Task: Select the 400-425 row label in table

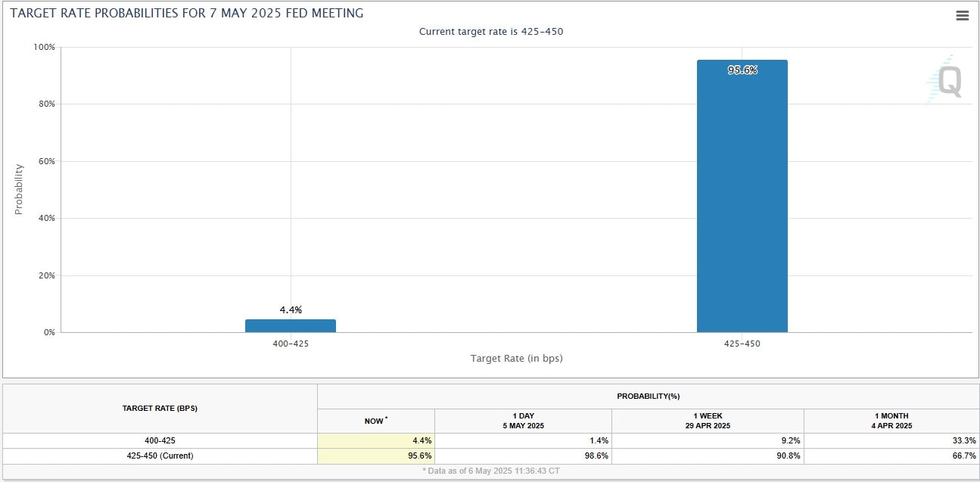Action: [160, 440]
